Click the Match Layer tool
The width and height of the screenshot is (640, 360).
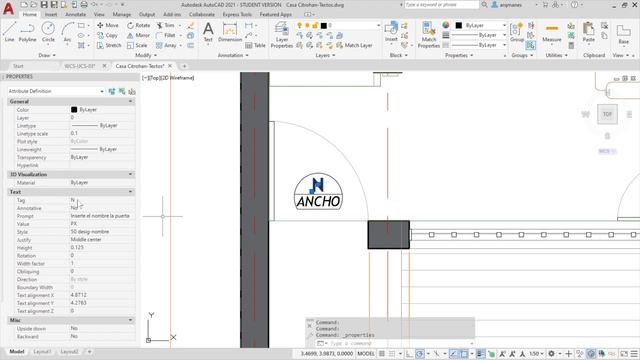tap(354, 45)
